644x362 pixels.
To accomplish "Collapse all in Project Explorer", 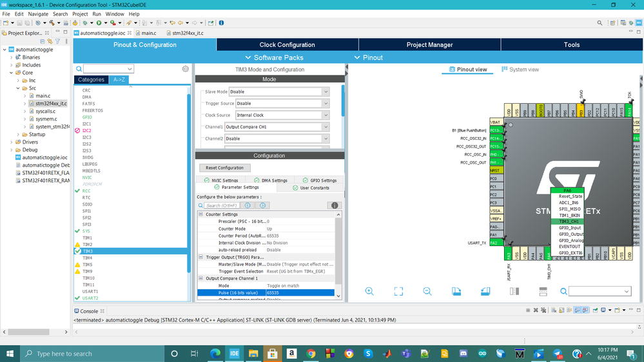I will [43, 41].
